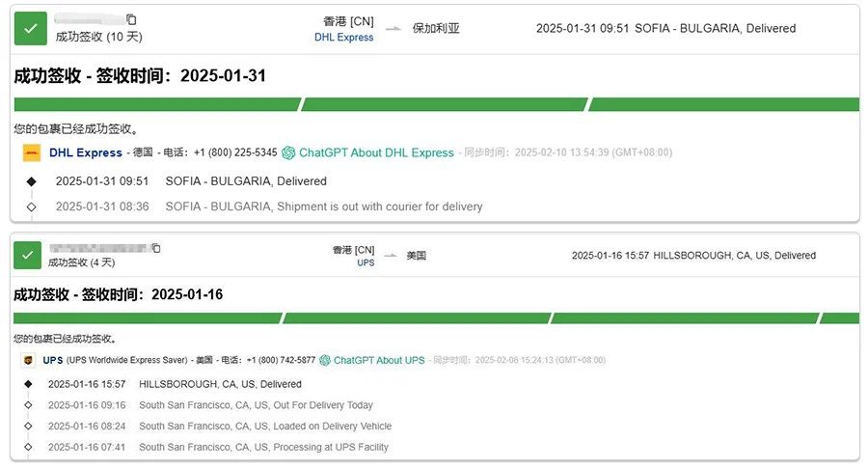Viewport: 868px width, 468px height.
Task: Click the DHL green delivery progress bar
Action: pos(436,104)
